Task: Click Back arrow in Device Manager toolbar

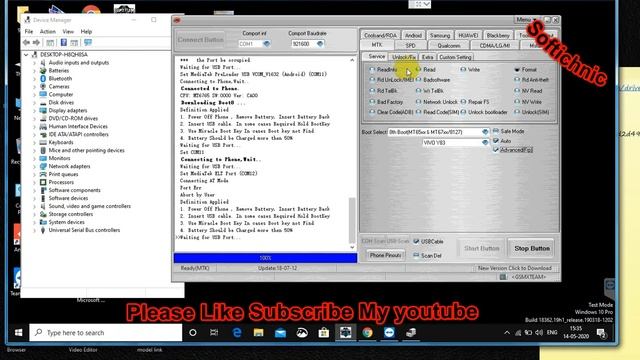Action: pos(27,42)
